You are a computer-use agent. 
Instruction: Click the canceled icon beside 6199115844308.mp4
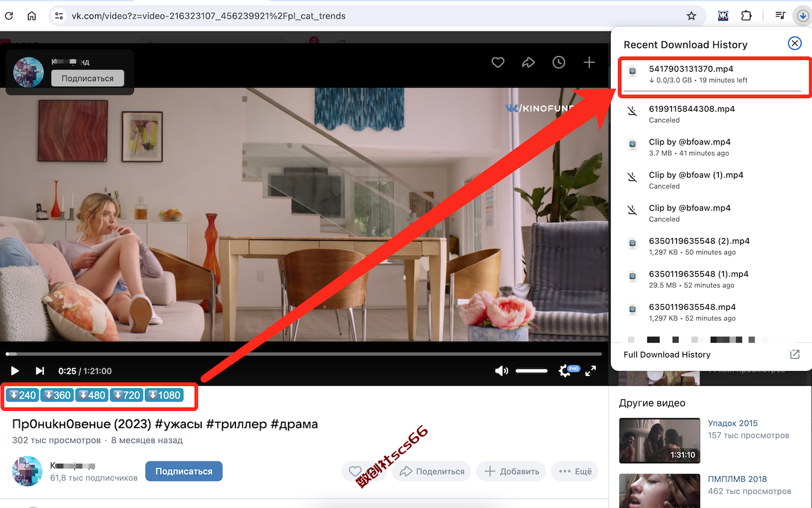(x=632, y=111)
